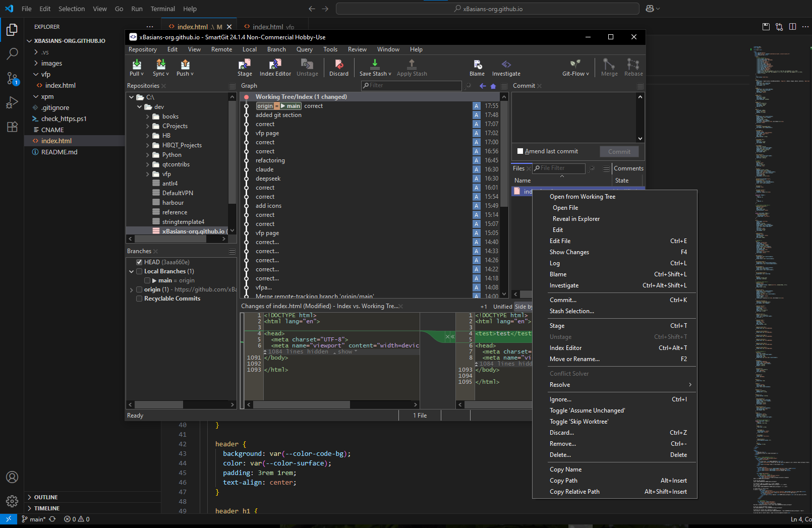Open the SmartGit Repository menu

(143, 49)
